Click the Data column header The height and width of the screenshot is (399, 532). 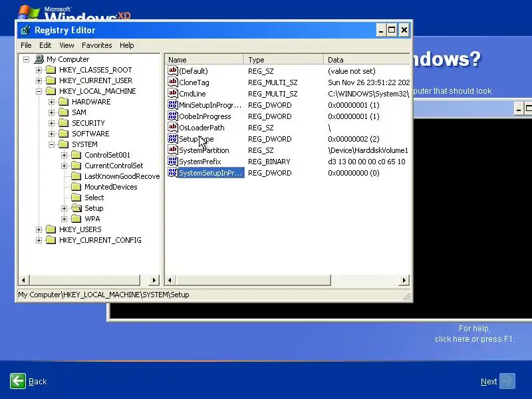coord(367,60)
